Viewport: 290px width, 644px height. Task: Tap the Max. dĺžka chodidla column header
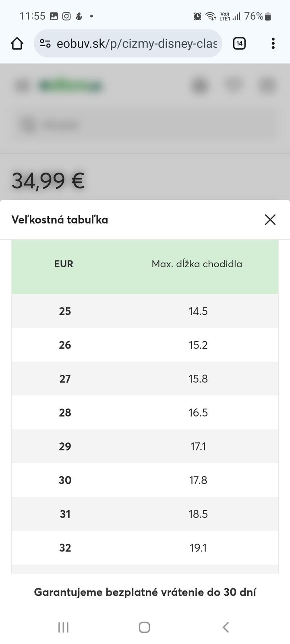click(x=197, y=264)
